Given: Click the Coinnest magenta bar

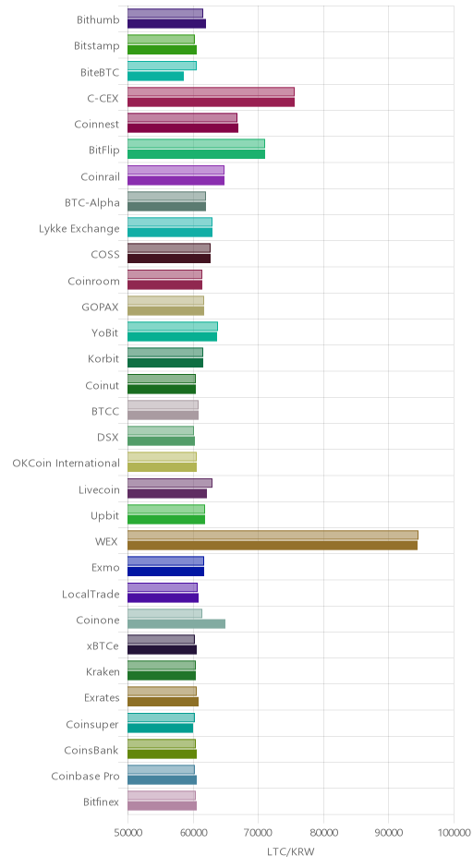Looking at the screenshot, I should [183, 128].
